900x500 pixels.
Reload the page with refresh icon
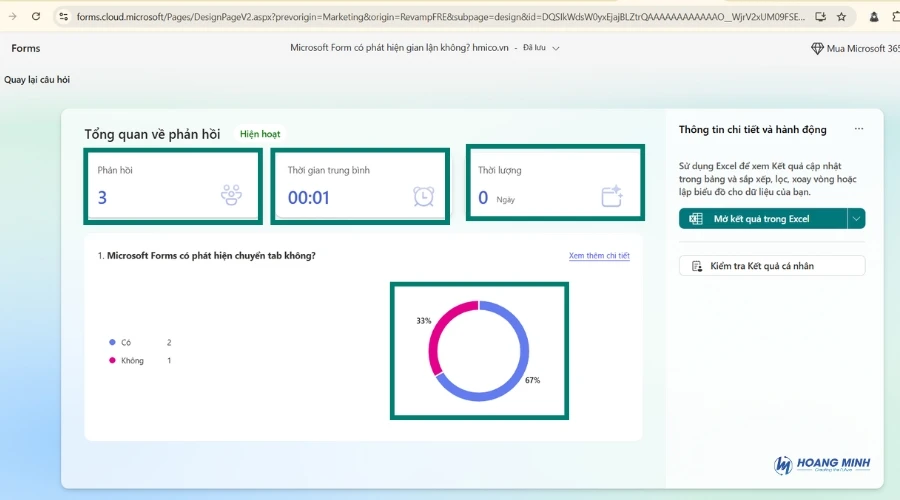point(36,17)
